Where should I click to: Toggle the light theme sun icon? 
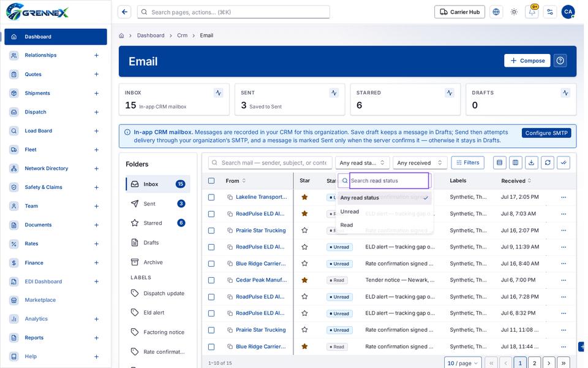click(x=514, y=12)
